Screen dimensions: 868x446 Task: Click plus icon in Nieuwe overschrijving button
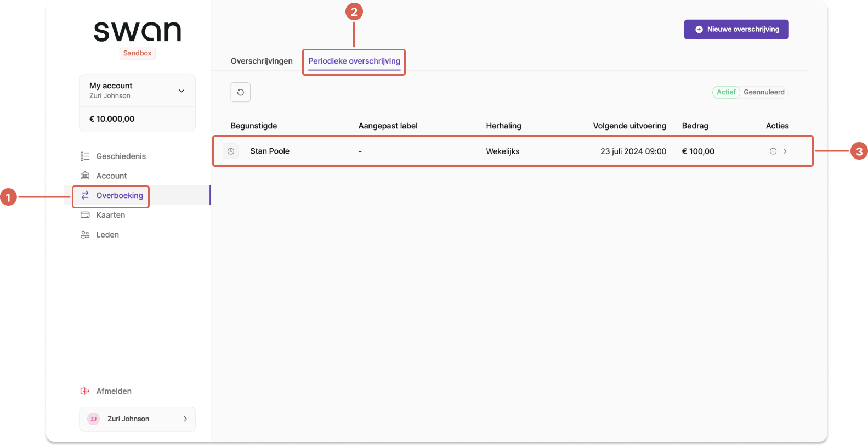coord(699,30)
